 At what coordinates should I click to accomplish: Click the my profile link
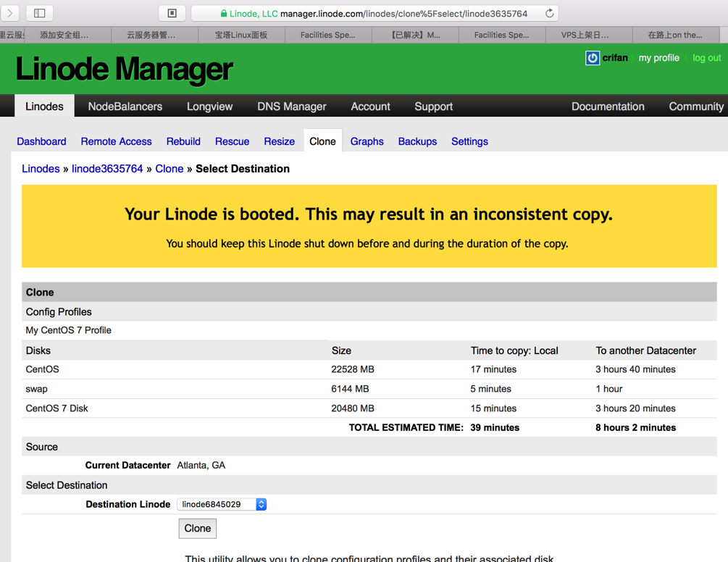pyautogui.click(x=658, y=57)
